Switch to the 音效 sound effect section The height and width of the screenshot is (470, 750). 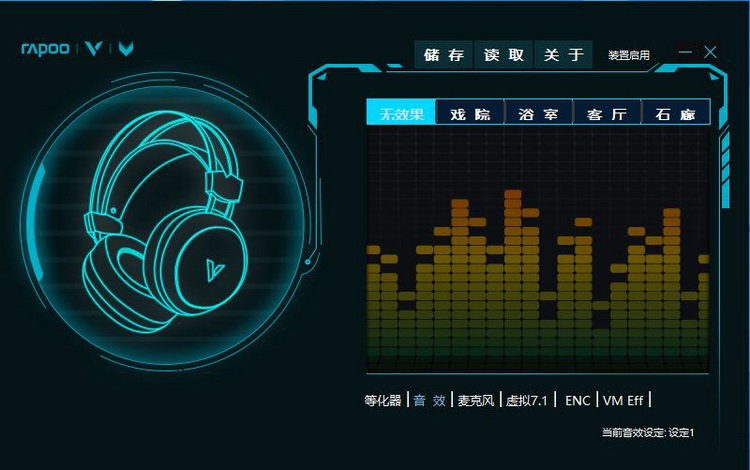(430, 400)
